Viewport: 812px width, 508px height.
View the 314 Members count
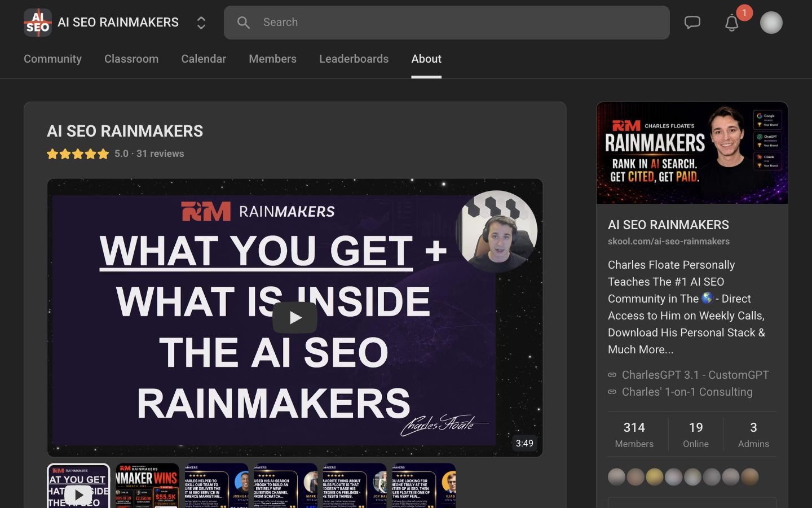tap(634, 435)
